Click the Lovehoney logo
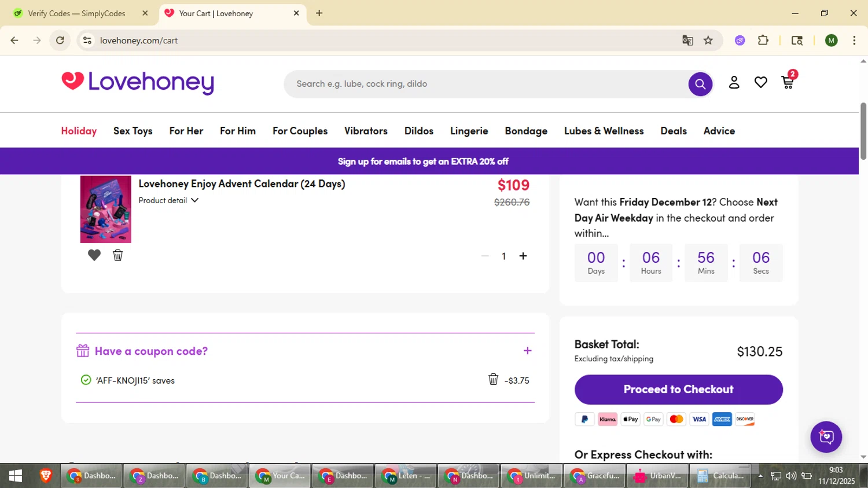 tap(138, 83)
